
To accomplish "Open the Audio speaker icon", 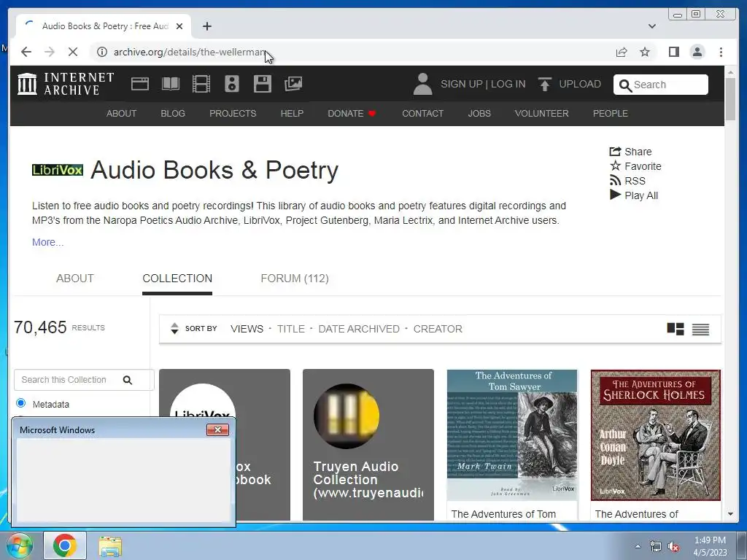I will click(x=232, y=84).
